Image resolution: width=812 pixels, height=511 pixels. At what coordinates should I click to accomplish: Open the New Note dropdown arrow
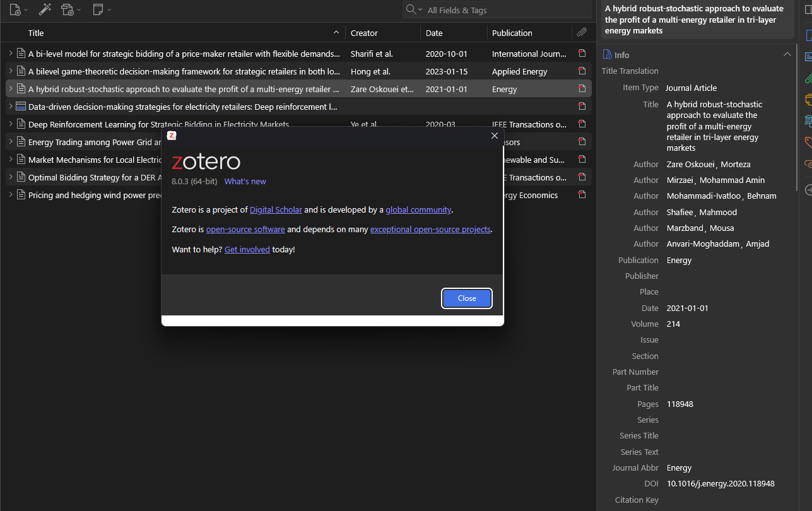pos(109,10)
